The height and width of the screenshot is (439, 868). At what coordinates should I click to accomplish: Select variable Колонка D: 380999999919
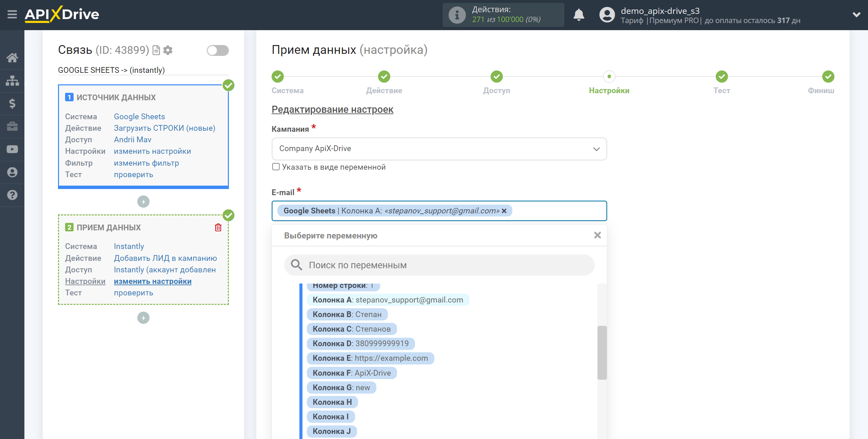pyautogui.click(x=361, y=343)
